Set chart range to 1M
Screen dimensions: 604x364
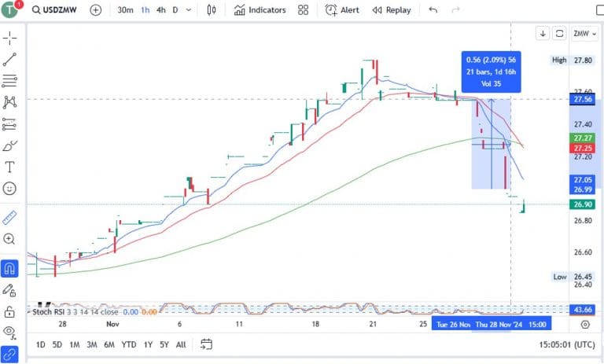pyautogui.click(x=75, y=344)
